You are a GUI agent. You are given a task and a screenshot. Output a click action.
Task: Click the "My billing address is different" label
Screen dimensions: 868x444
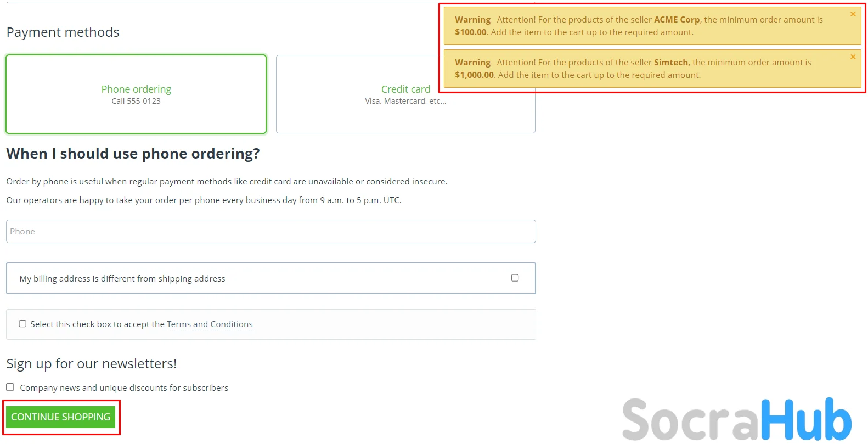122,279
